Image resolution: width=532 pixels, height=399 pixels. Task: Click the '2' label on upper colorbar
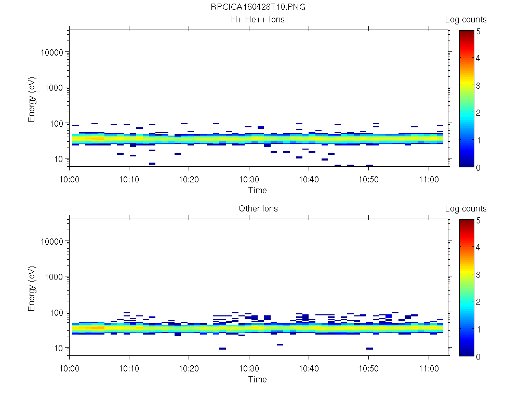(x=478, y=113)
